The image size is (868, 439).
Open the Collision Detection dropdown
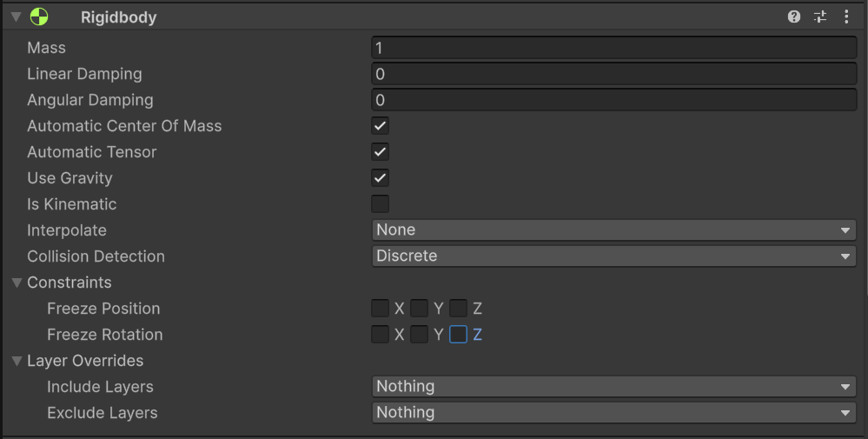click(x=613, y=256)
